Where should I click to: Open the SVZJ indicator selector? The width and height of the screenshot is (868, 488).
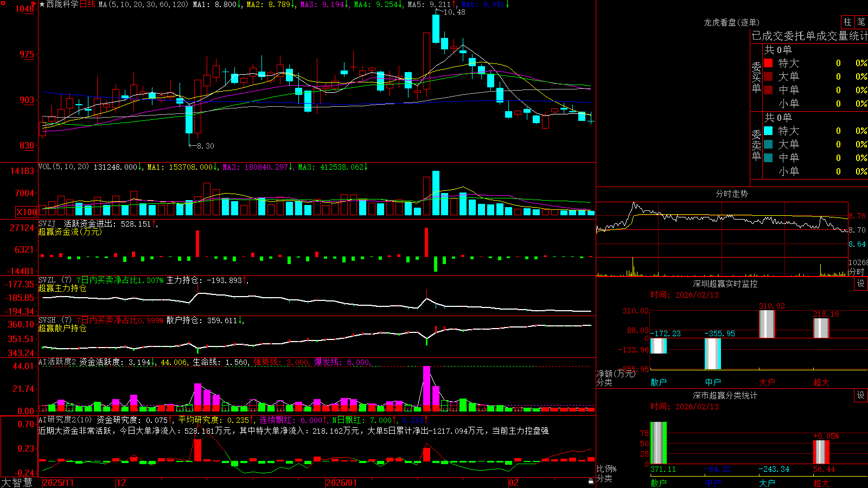(47, 224)
